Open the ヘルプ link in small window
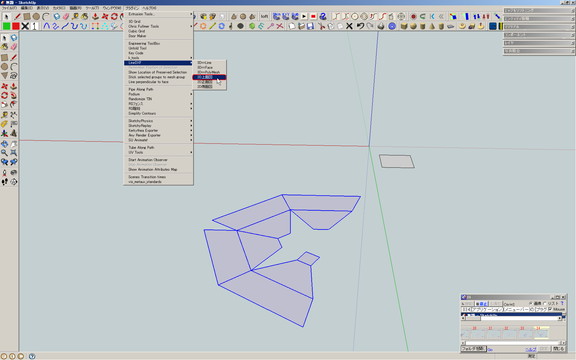This screenshot has width=576, height=360. (x=531, y=349)
